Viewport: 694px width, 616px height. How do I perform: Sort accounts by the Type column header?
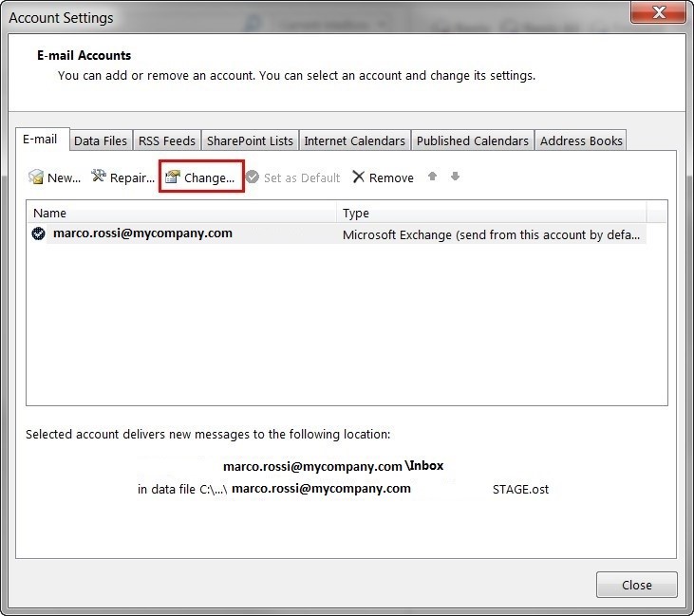coord(491,213)
